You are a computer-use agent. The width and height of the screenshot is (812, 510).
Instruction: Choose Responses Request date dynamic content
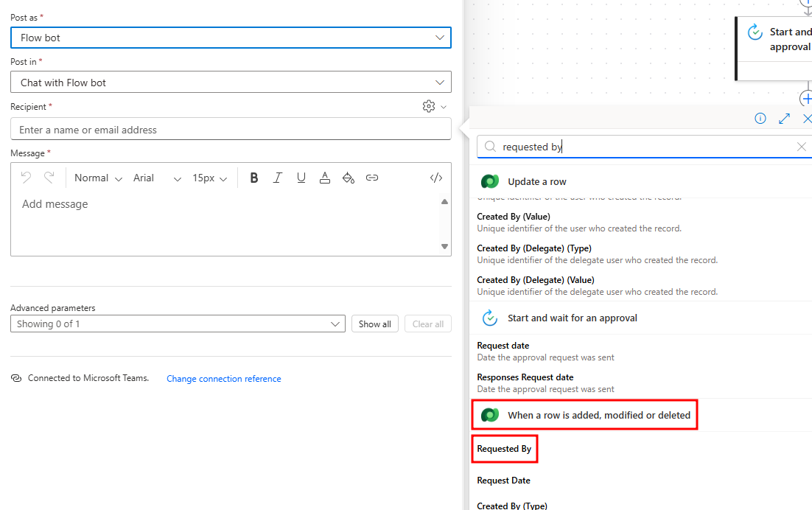[x=641, y=382]
